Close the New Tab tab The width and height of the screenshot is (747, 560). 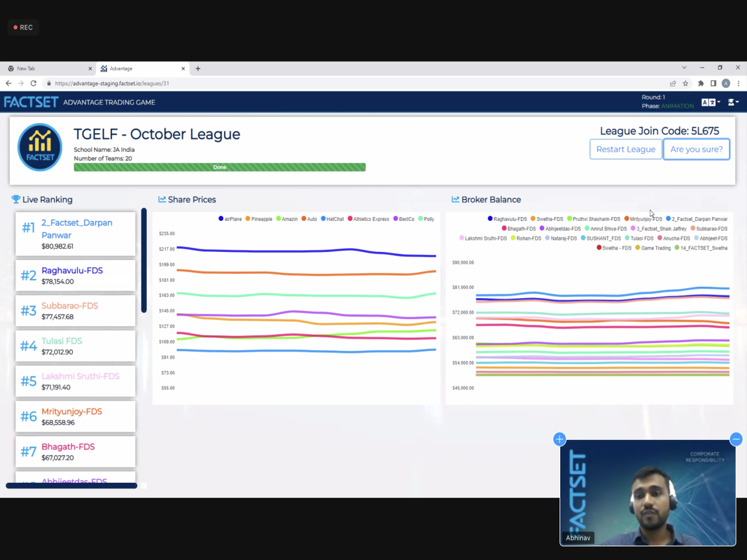(x=90, y=68)
